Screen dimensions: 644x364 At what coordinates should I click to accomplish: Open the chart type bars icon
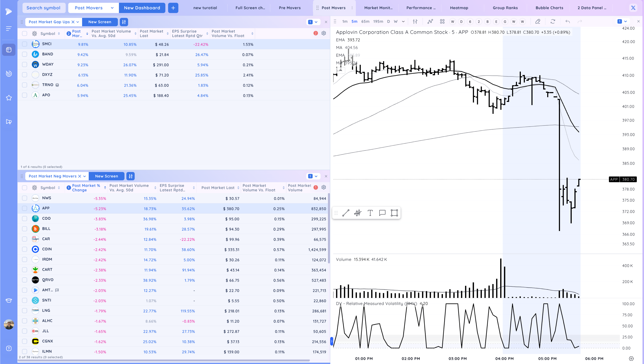[x=415, y=22]
